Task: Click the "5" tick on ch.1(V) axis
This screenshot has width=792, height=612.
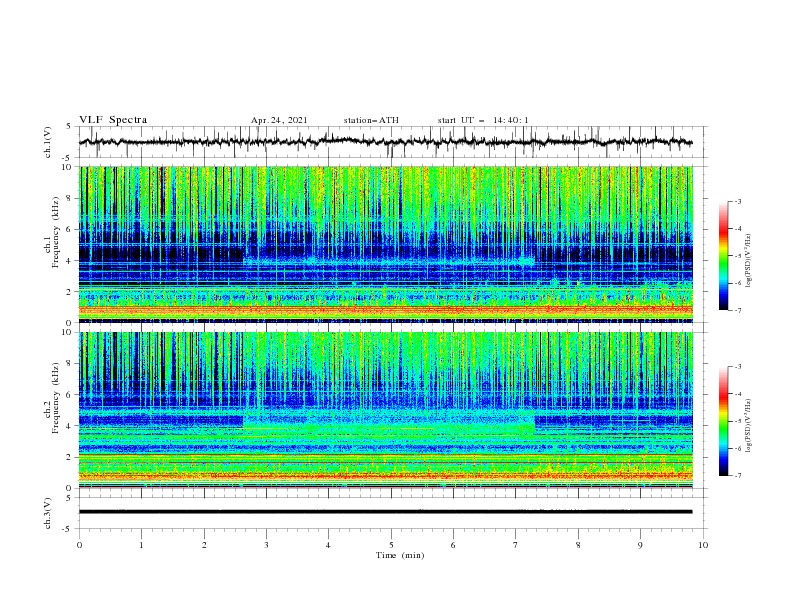Action: [x=69, y=127]
